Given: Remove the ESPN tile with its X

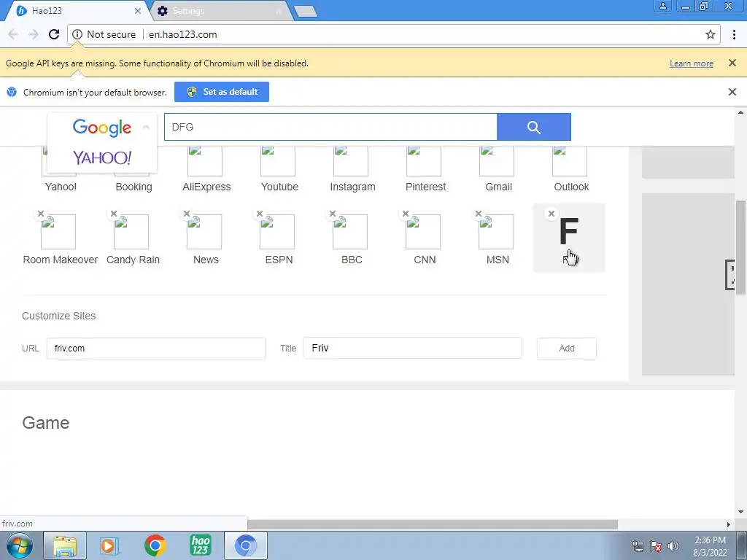Looking at the screenshot, I should (x=260, y=214).
